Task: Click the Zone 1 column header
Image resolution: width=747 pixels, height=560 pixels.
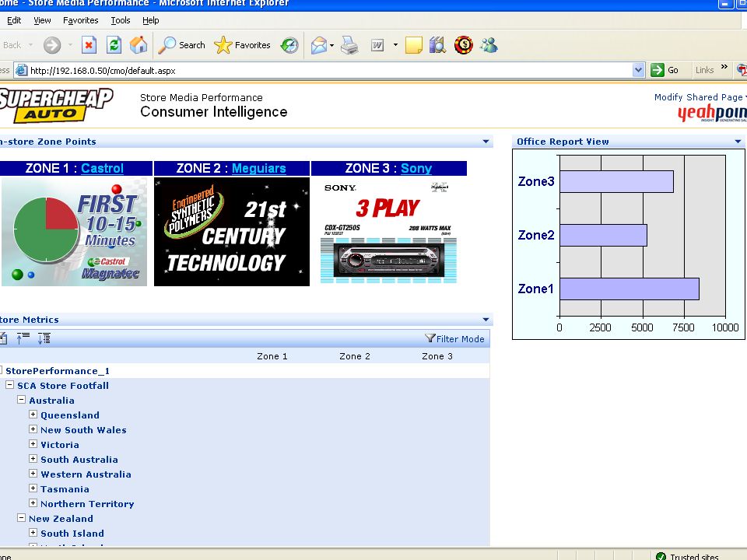Action: [x=272, y=356]
